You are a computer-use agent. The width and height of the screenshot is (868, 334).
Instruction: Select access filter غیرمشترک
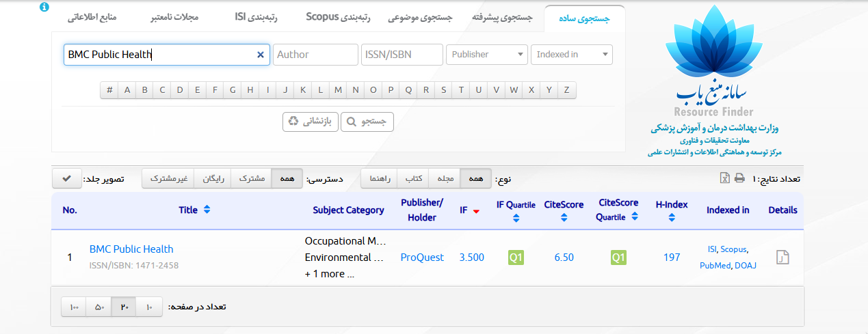click(168, 178)
